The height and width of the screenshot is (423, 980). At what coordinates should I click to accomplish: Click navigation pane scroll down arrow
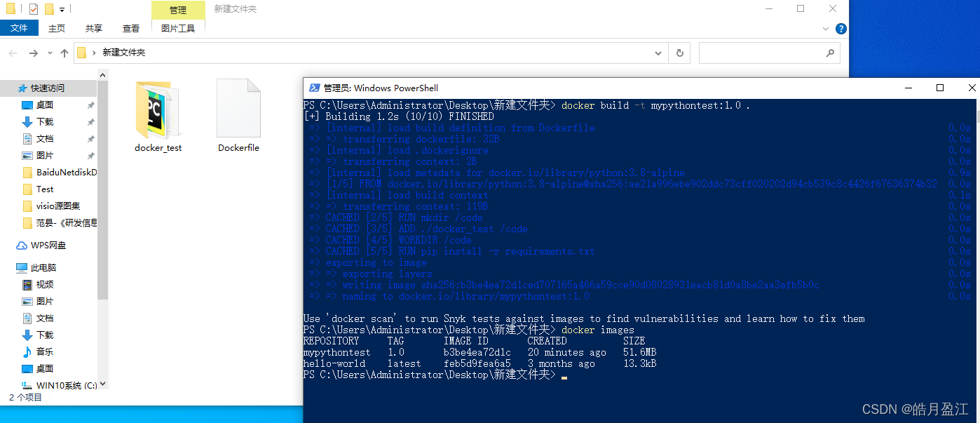103,384
